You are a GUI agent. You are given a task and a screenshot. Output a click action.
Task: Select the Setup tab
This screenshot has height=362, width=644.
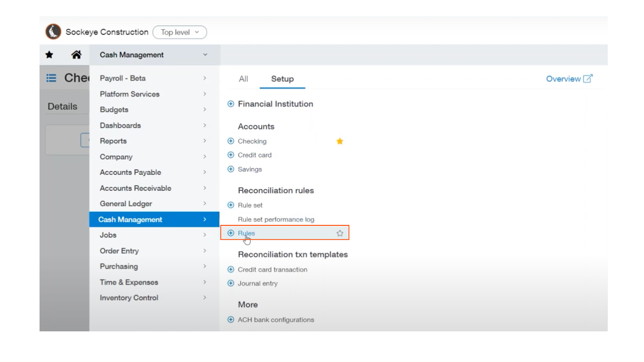[282, 79]
